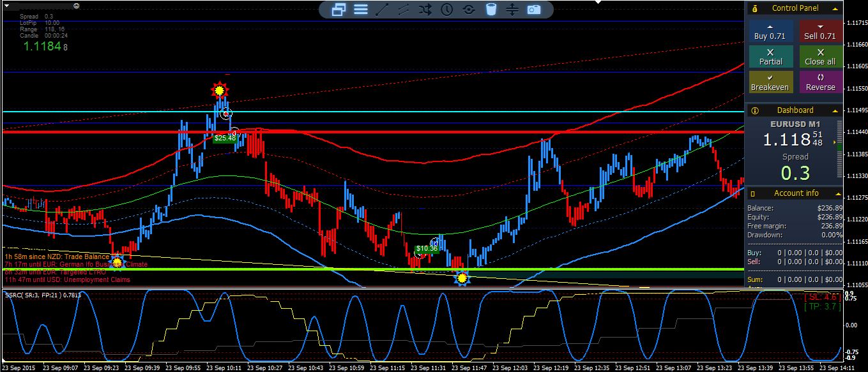Click the Sell 0.71 button
868x372 pixels.
[x=820, y=31]
